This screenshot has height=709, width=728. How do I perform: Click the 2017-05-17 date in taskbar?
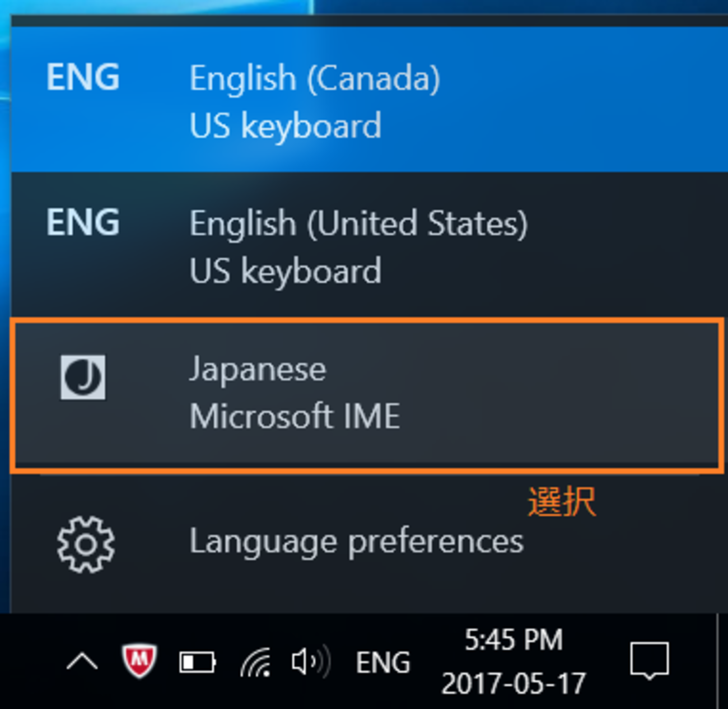pos(514,683)
